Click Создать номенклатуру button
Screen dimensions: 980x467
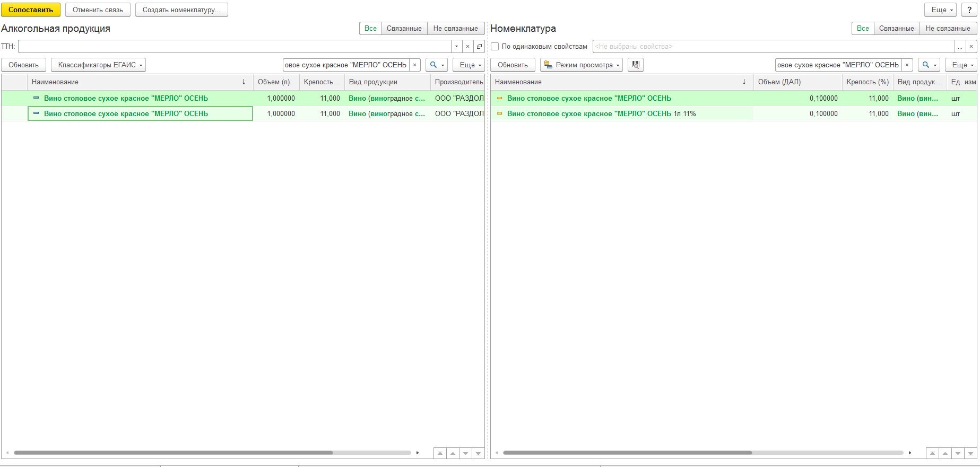tap(181, 10)
